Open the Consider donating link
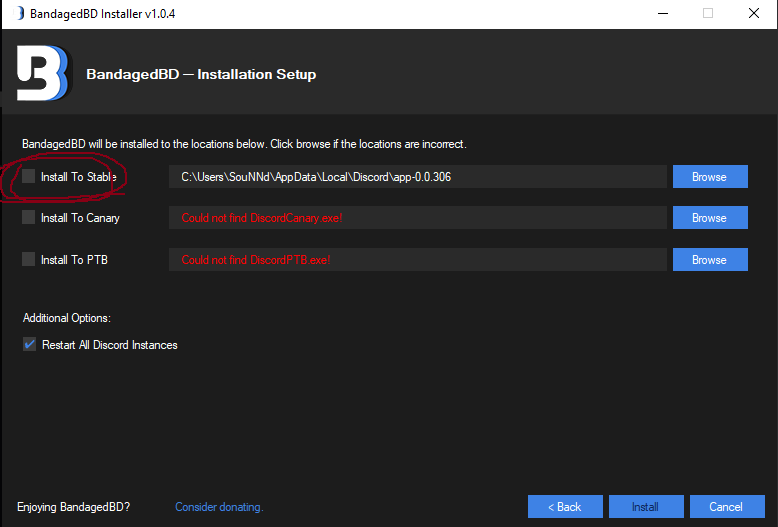The width and height of the screenshot is (778, 527). (x=219, y=507)
